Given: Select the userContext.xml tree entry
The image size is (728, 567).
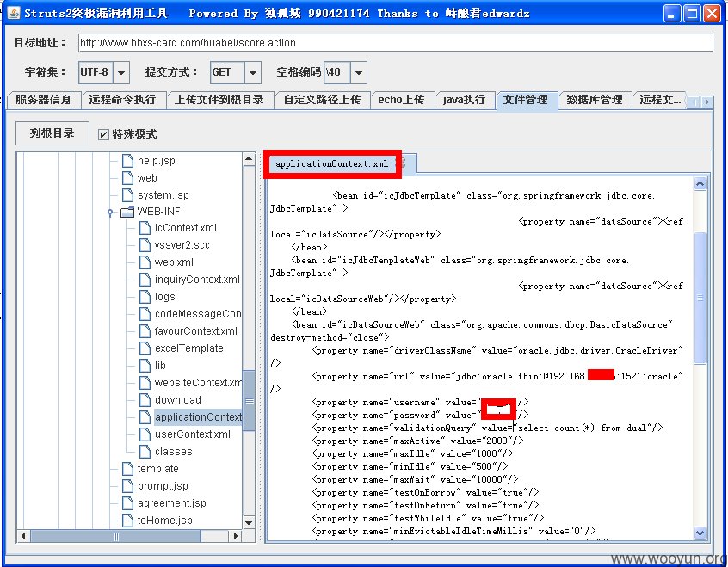Looking at the screenshot, I should tap(193, 434).
